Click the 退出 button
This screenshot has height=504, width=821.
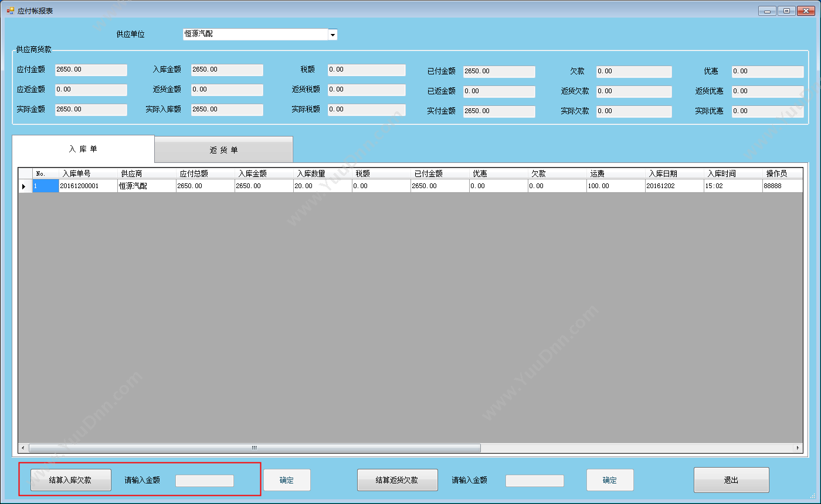click(731, 480)
